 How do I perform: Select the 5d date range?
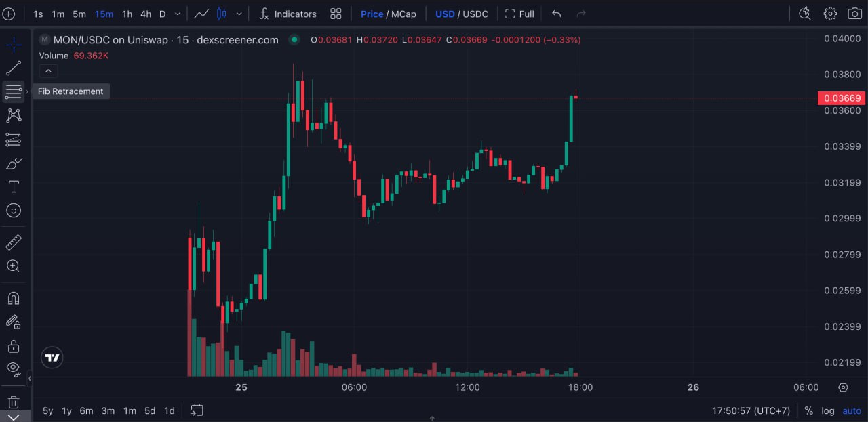pyautogui.click(x=150, y=410)
